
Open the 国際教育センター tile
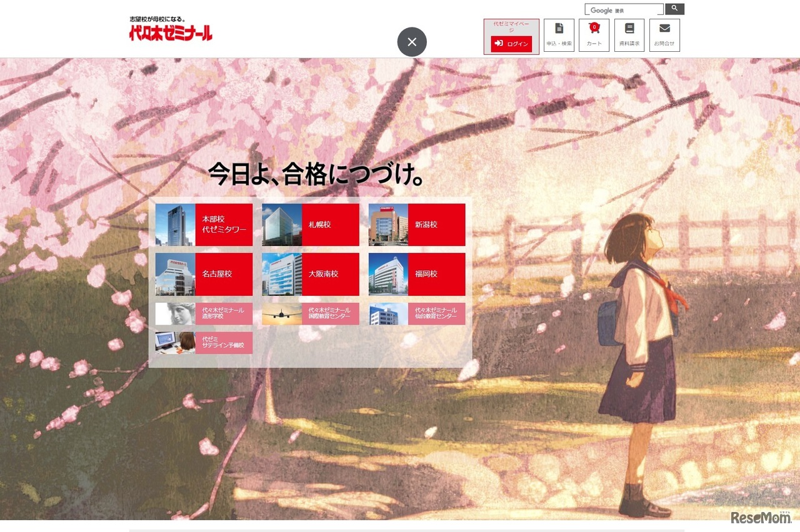pyautogui.click(x=311, y=313)
